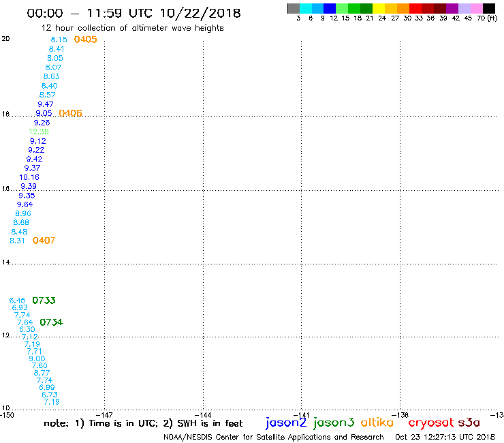Click the 9.37 wave height value

coord(32,168)
